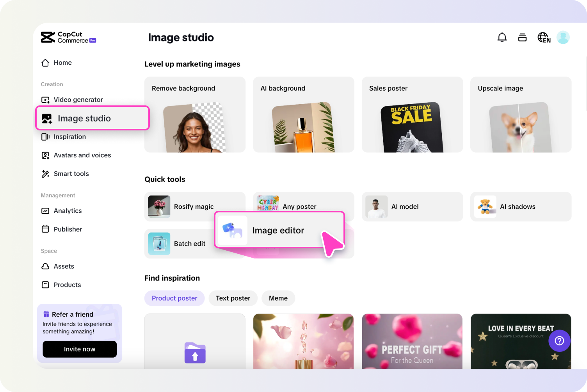587x392 pixels.
Task: Select Image studio in the sidebar
Action: [x=84, y=118]
